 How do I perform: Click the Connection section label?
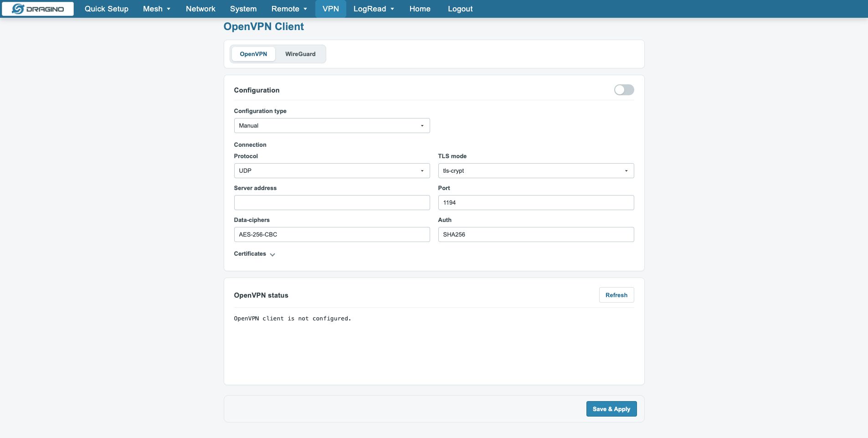point(250,145)
